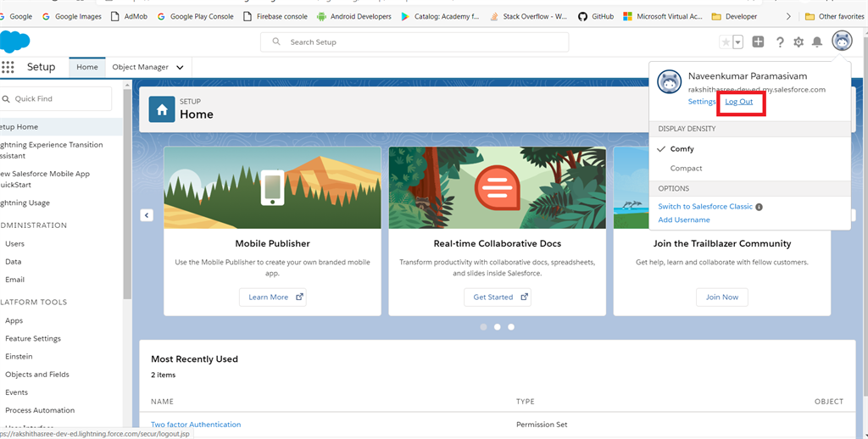Show more bookmarks chevron

pyautogui.click(x=788, y=17)
